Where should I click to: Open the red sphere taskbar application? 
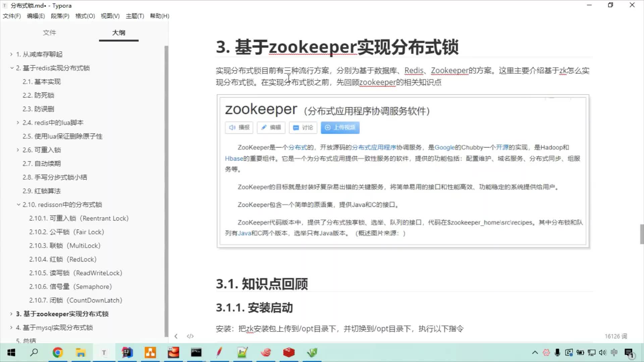point(173,353)
